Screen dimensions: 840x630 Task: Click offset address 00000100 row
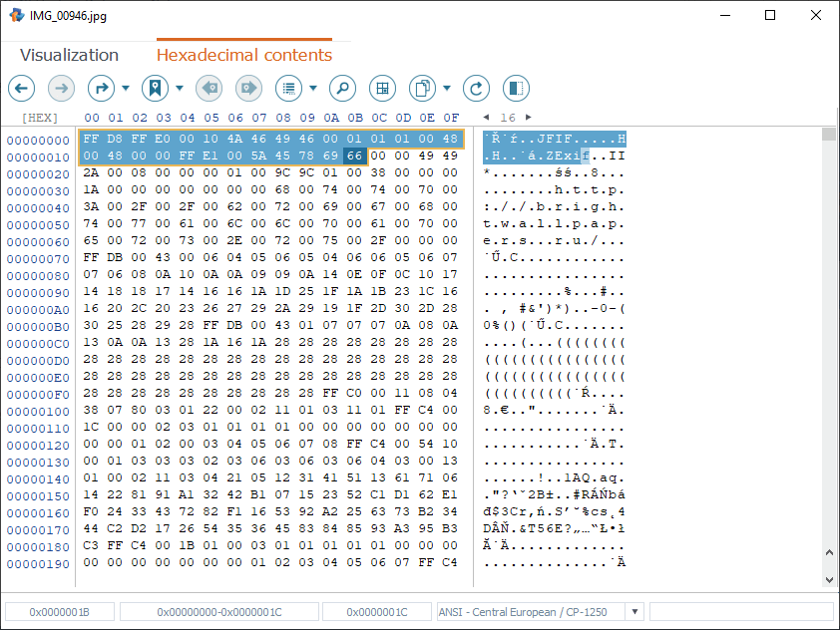[38, 412]
